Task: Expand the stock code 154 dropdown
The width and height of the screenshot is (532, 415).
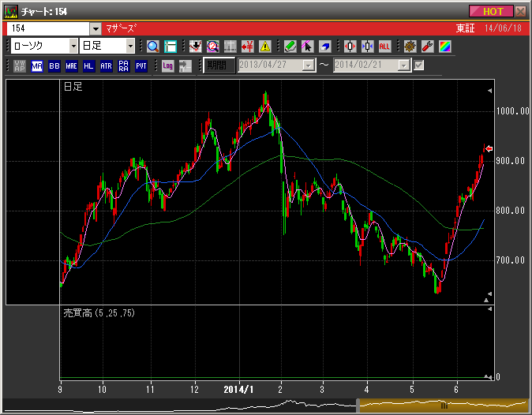Action: point(95,28)
